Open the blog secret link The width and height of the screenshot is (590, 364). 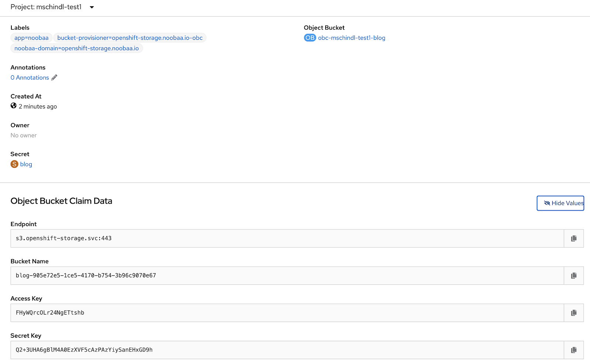tap(26, 164)
